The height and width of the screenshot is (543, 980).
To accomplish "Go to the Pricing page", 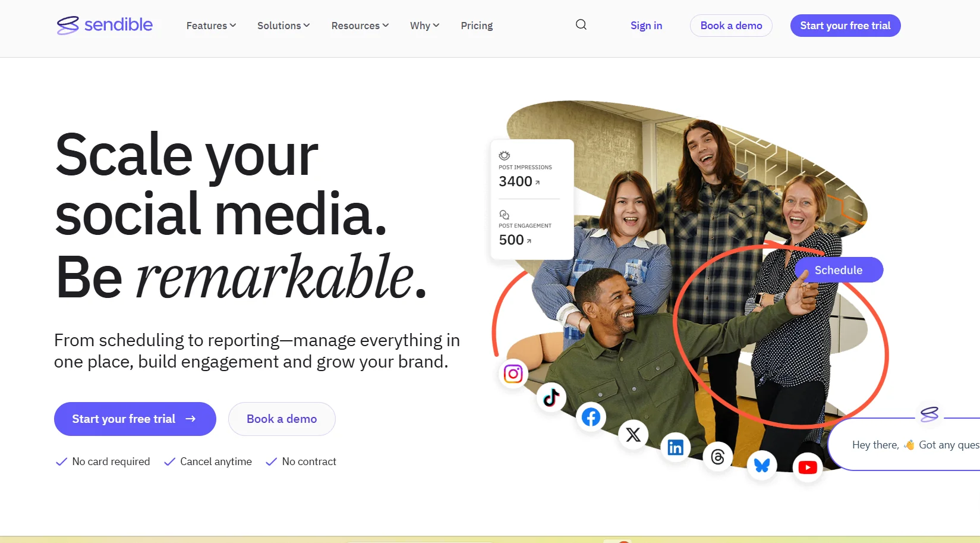I will pyautogui.click(x=477, y=26).
